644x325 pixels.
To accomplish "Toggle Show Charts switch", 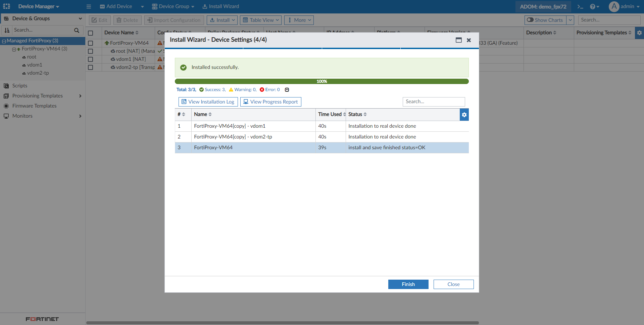I will [x=530, y=20].
